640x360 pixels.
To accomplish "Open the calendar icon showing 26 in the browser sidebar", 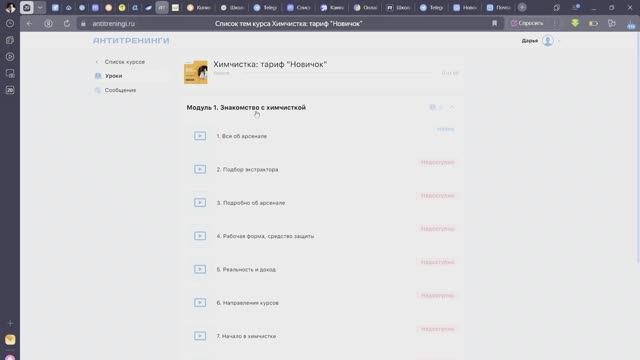I will coord(10,90).
